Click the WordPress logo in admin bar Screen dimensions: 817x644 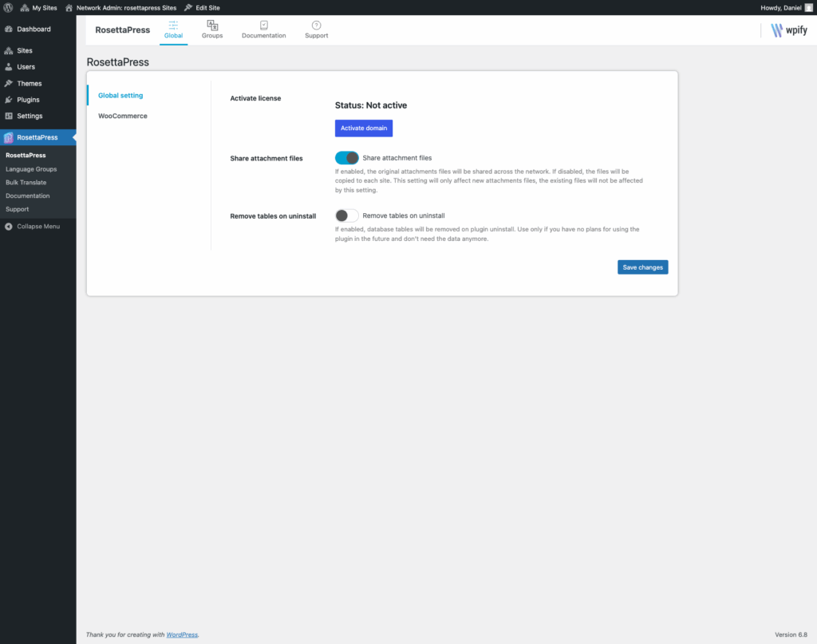8,8
